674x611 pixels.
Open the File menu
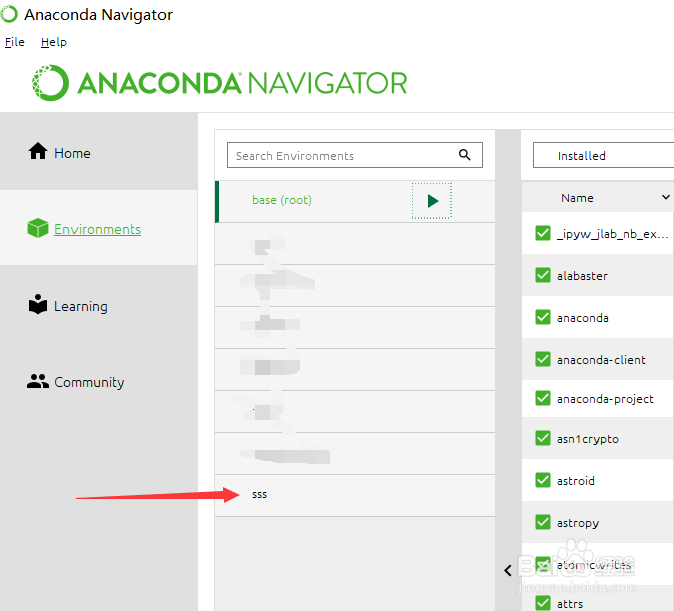coord(15,42)
